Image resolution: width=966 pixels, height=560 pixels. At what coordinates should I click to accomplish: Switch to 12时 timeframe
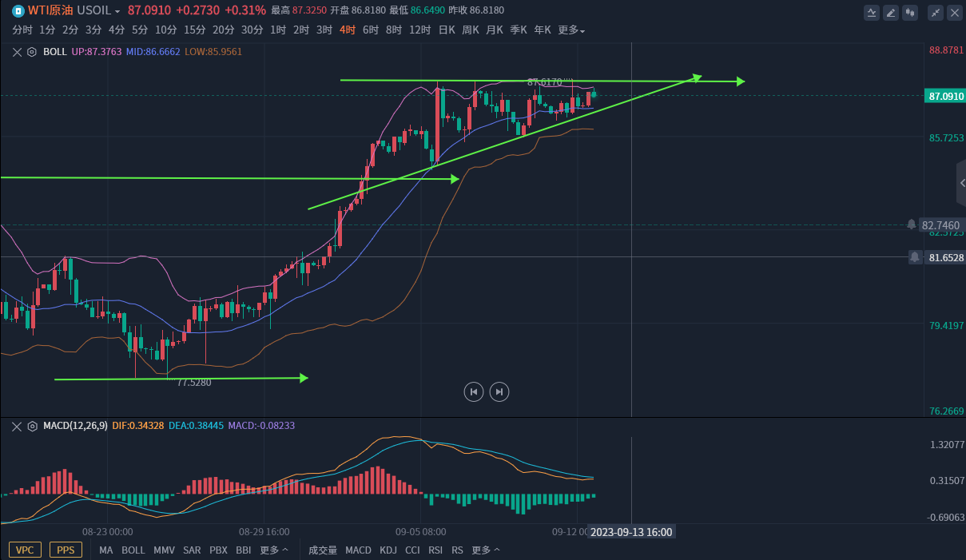(420, 30)
